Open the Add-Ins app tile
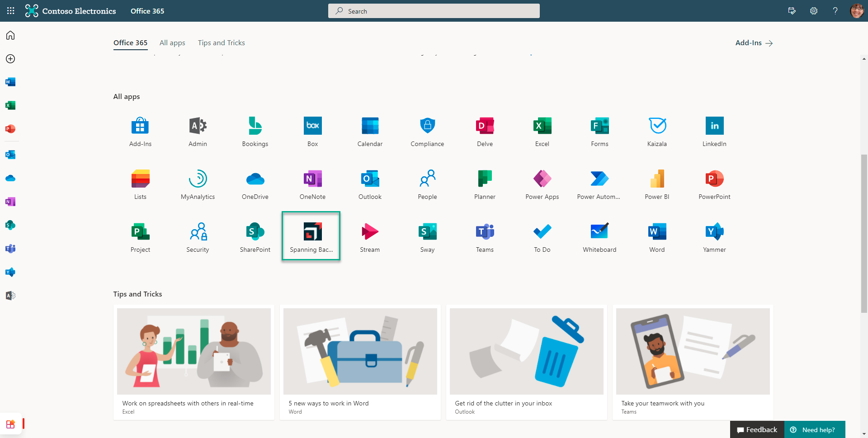The height and width of the screenshot is (438, 868). (x=140, y=131)
